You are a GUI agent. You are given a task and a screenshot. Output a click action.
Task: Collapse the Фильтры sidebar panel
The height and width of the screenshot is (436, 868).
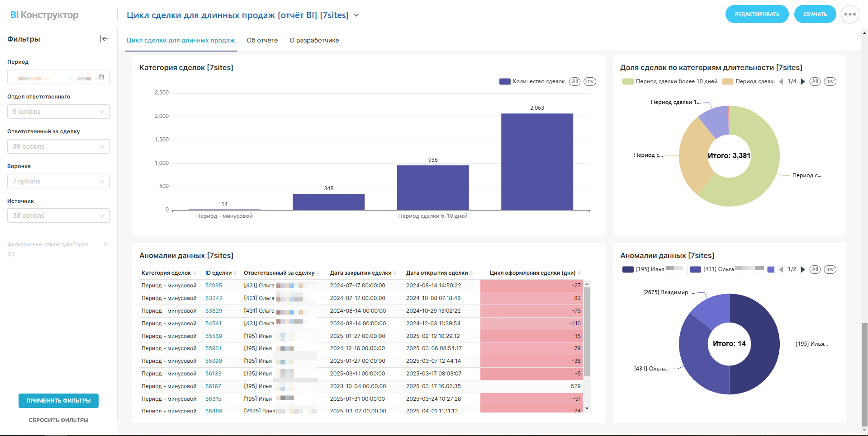pos(104,39)
